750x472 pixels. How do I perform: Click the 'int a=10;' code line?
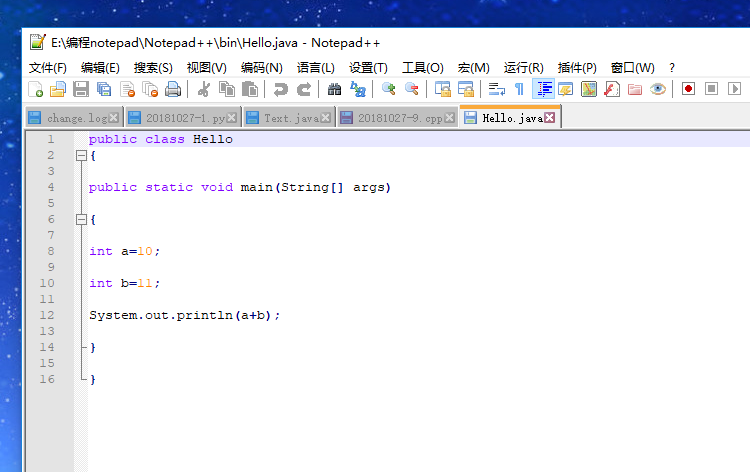point(124,252)
